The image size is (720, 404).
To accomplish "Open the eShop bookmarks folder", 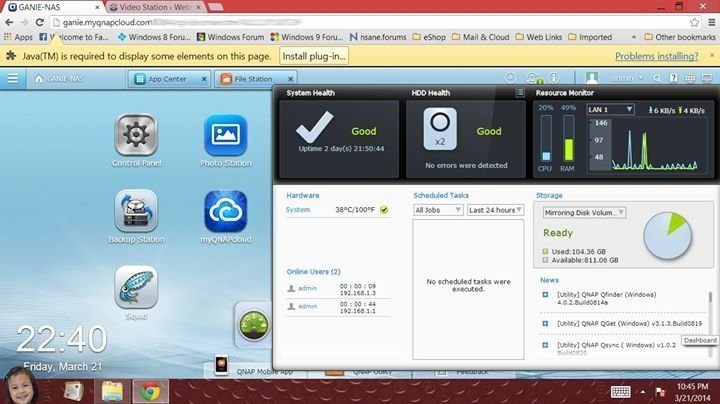I will click(428, 37).
